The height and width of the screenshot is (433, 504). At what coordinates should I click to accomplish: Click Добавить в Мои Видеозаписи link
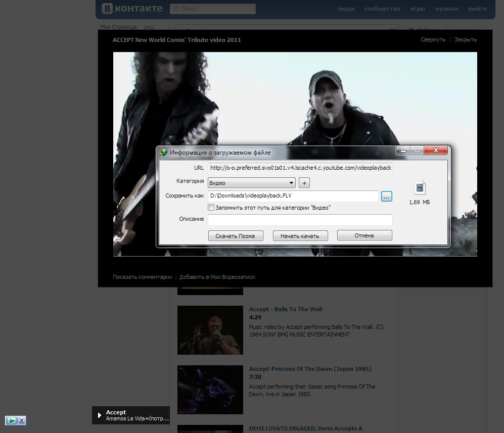click(x=217, y=277)
